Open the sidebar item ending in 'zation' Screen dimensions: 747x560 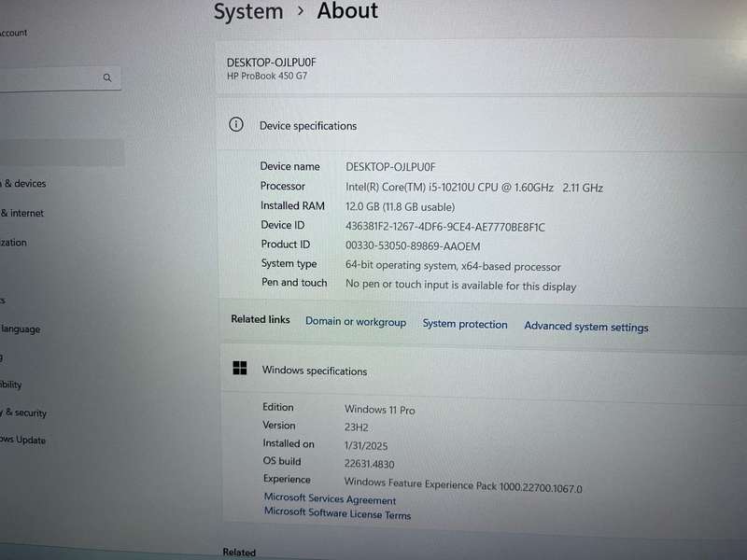point(13,243)
